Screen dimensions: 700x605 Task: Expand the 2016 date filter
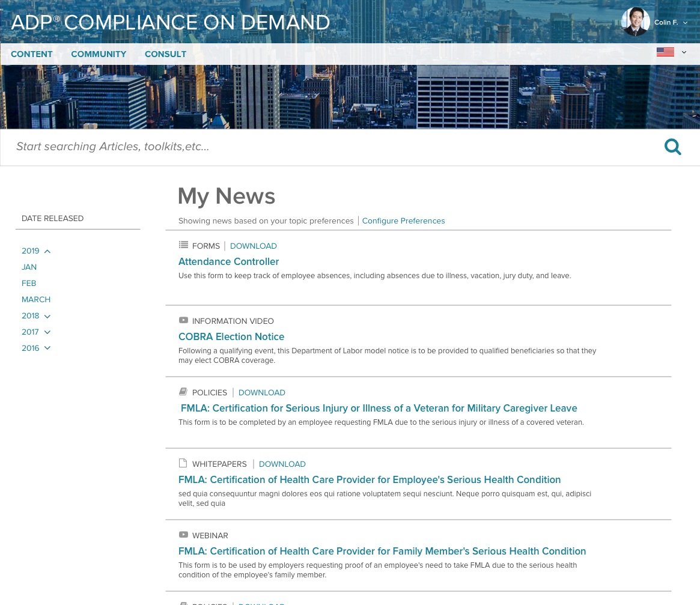click(x=47, y=348)
